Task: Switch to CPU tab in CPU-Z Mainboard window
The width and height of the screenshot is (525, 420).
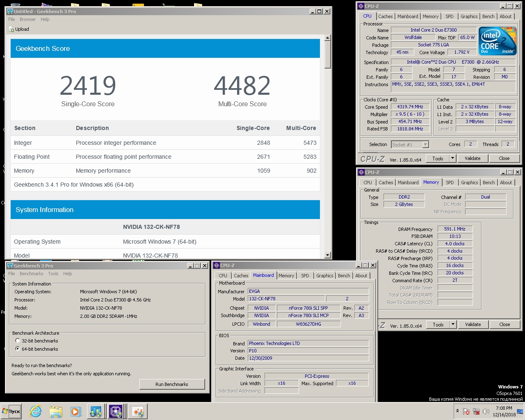Action: [x=223, y=276]
